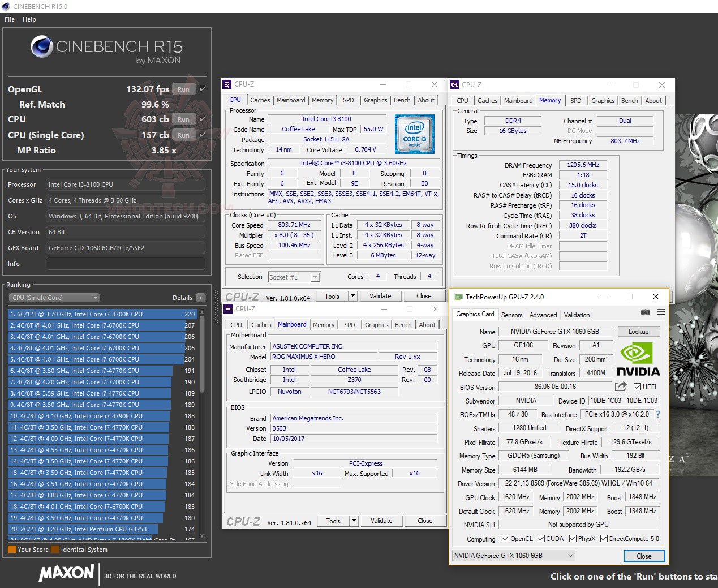Click the Cinebench title bar app icon
The image size is (718, 588).
[x=6, y=6]
